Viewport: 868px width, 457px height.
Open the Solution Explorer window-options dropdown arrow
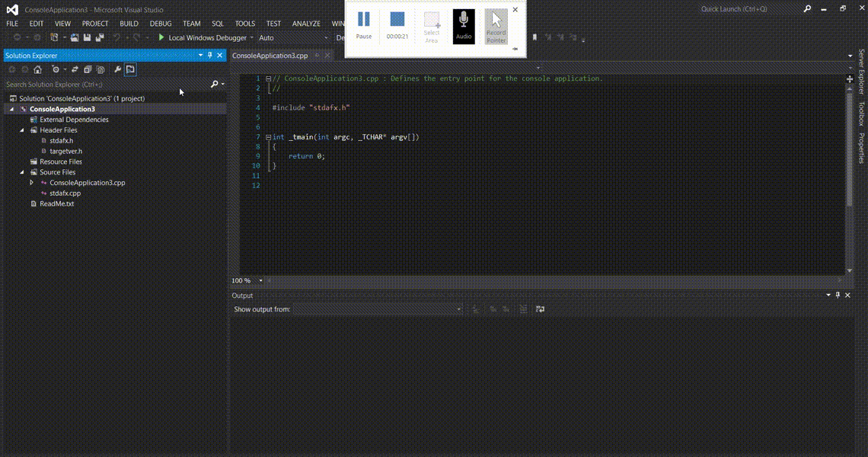[200, 56]
